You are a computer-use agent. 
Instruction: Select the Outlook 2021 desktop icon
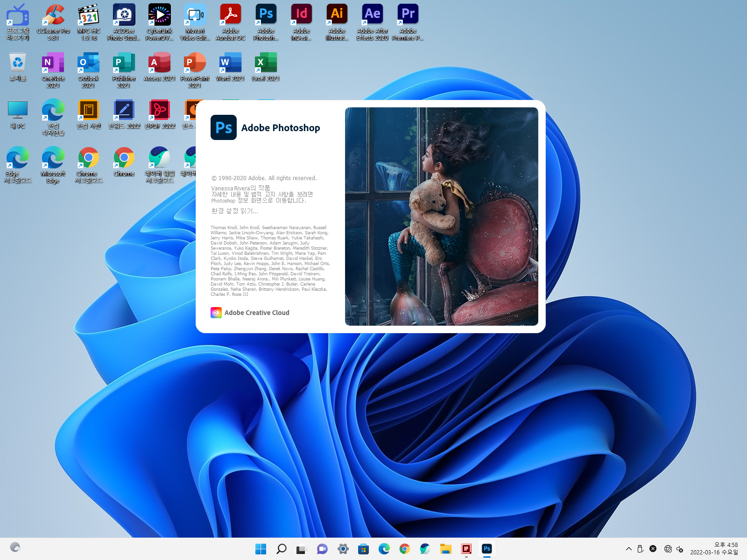[89, 70]
